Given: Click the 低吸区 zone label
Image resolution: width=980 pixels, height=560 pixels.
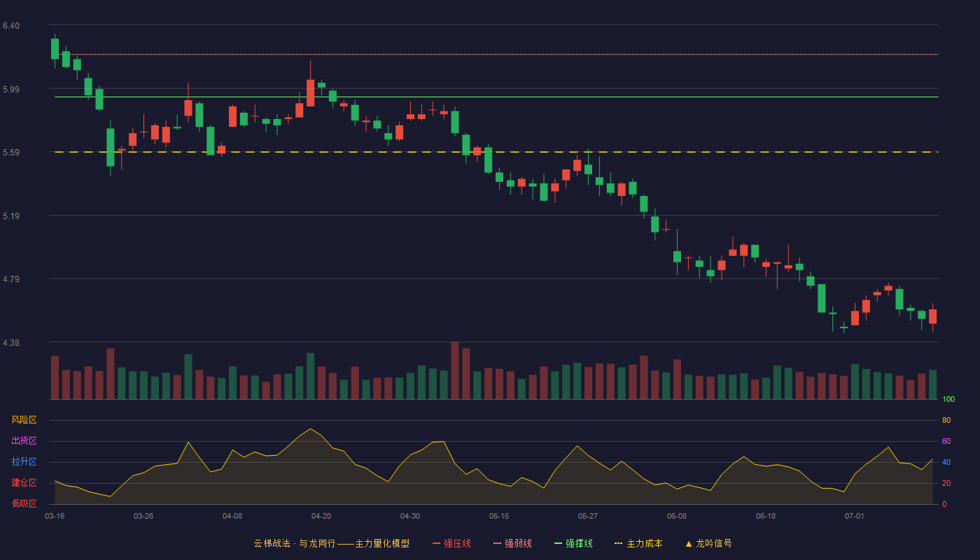Looking at the screenshot, I should point(24,503).
